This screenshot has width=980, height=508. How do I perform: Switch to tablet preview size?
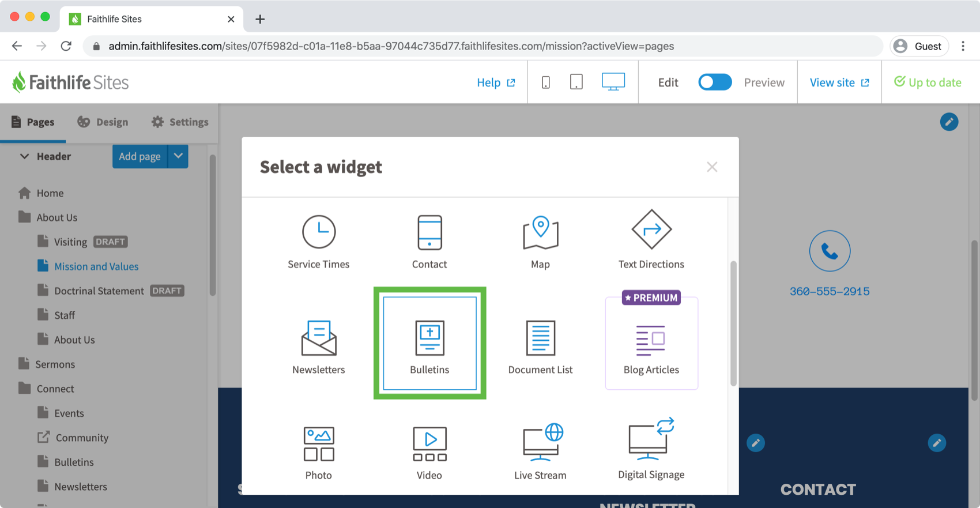coord(576,82)
